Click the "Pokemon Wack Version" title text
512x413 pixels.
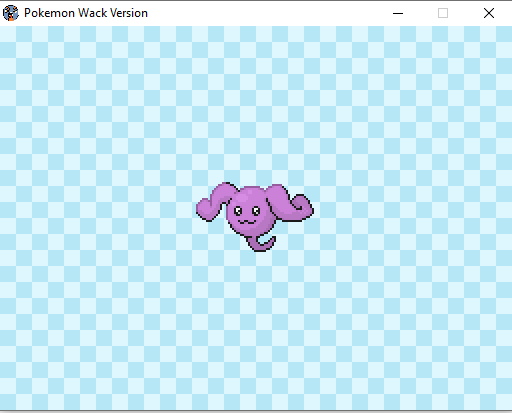point(86,13)
